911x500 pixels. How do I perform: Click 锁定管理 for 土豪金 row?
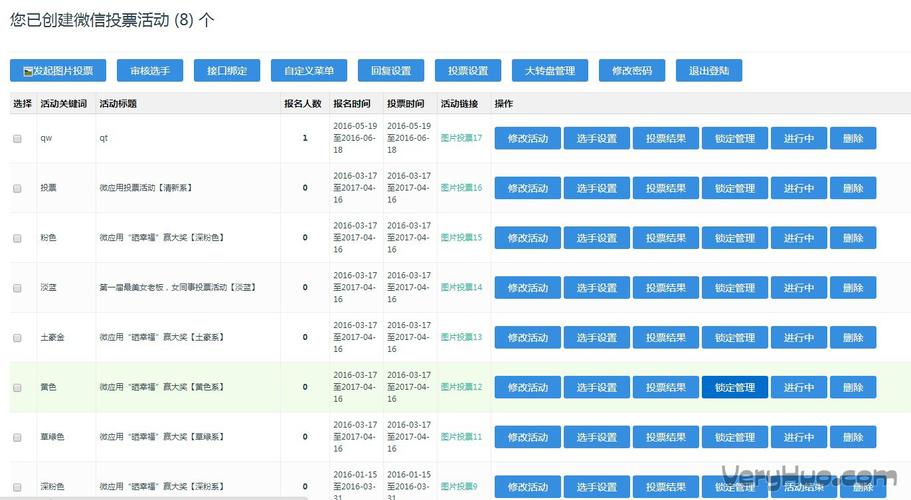tap(735, 337)
